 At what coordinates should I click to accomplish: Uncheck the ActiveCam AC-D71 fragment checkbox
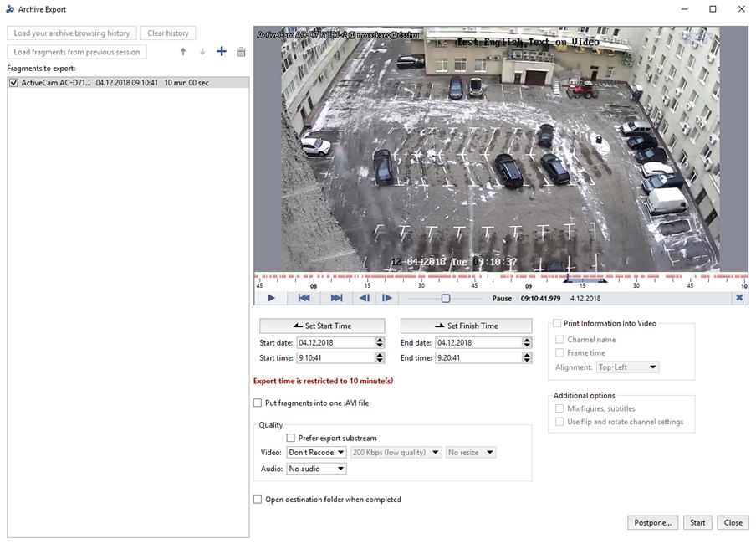point(13,83)
